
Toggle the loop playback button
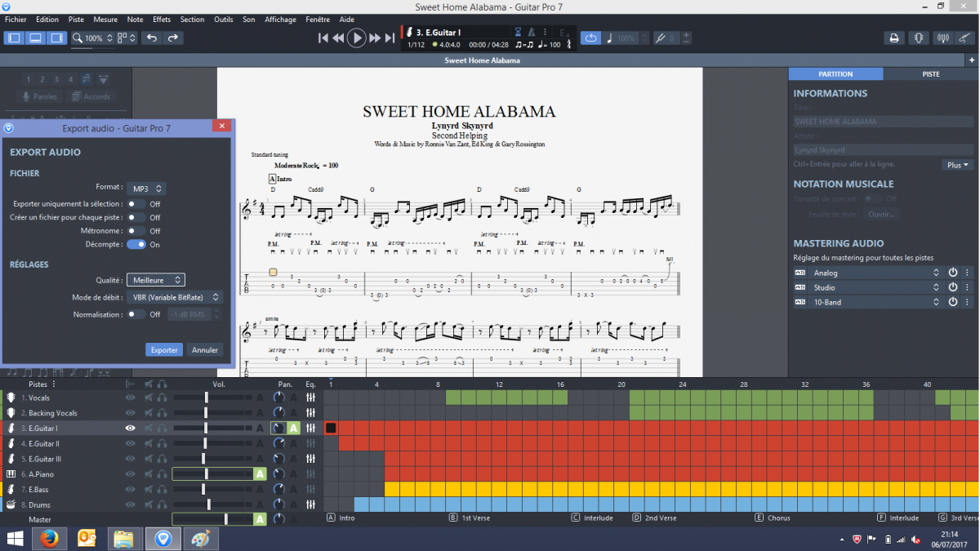590,38
